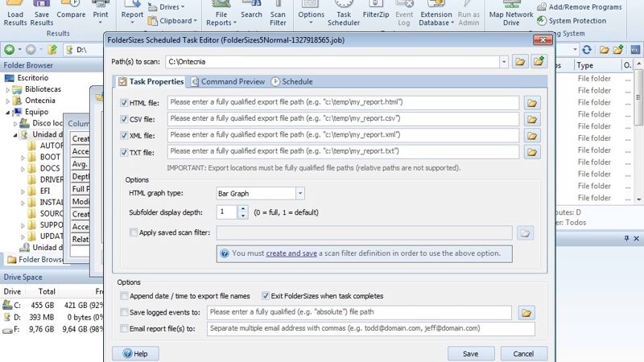Launch the Task Scheduler tool
Screen dimensions: 644x362
pos(344,14)
